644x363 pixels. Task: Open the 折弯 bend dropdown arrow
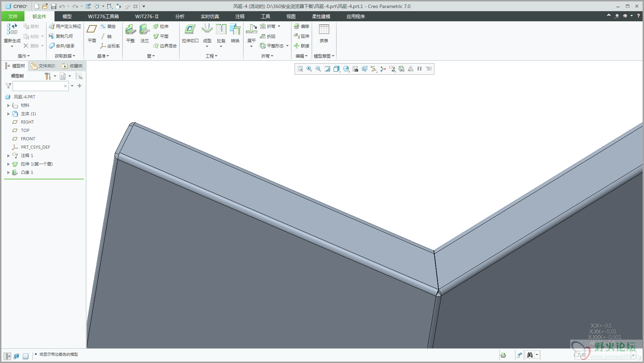click(x=279, y=27)
